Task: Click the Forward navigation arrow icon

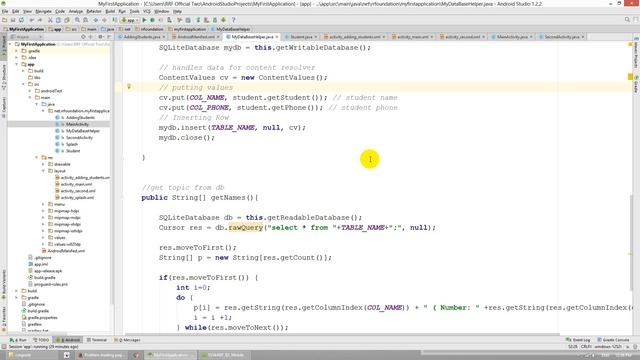Action: [x=104, y=20]
